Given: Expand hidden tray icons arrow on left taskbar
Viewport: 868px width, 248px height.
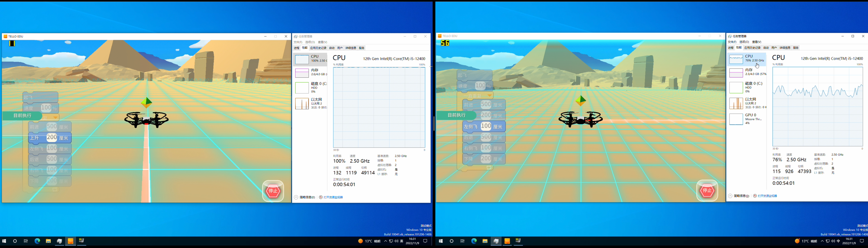Looking at the screenshot, I should [386, 241].
